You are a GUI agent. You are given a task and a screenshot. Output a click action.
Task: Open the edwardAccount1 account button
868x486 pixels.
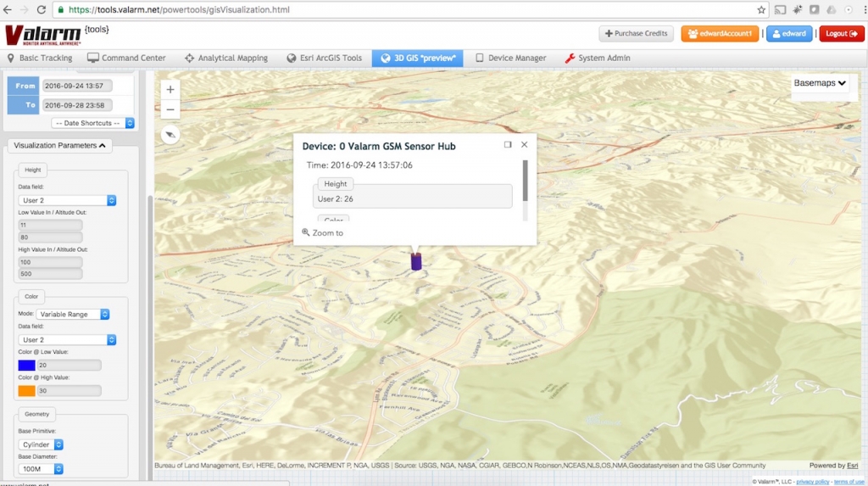720,33
